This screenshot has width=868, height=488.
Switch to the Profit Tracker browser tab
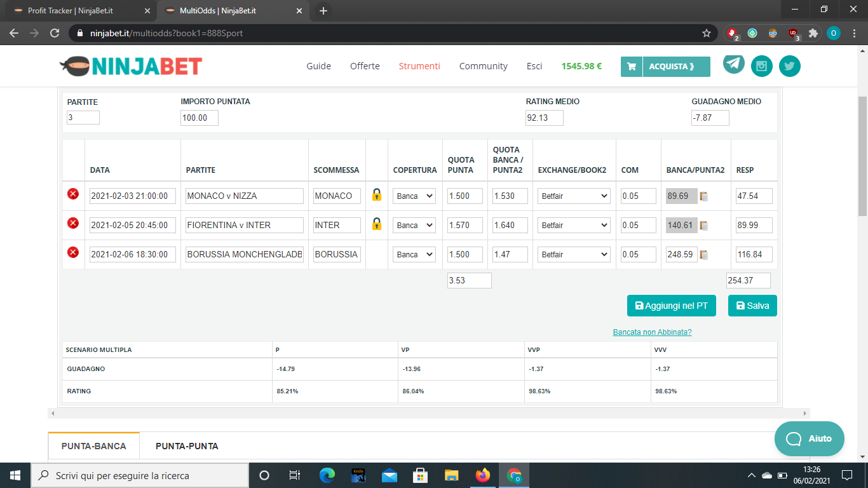coord(79,11)
